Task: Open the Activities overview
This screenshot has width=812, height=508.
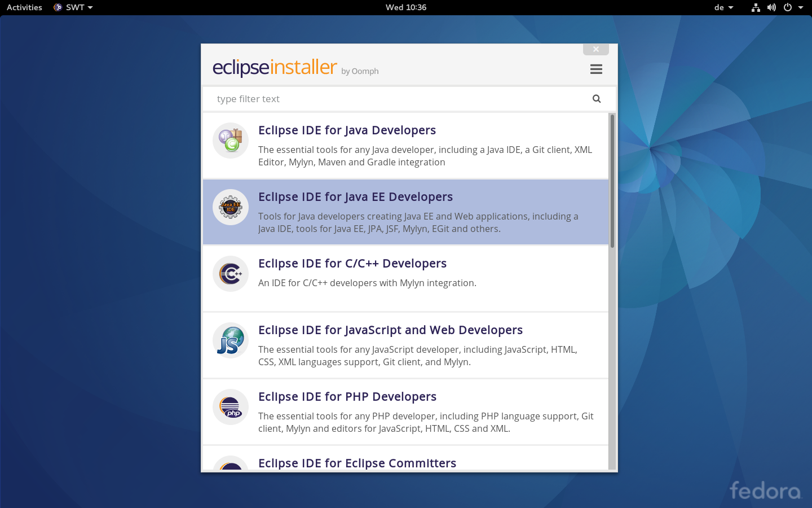Action: [24, 7]
